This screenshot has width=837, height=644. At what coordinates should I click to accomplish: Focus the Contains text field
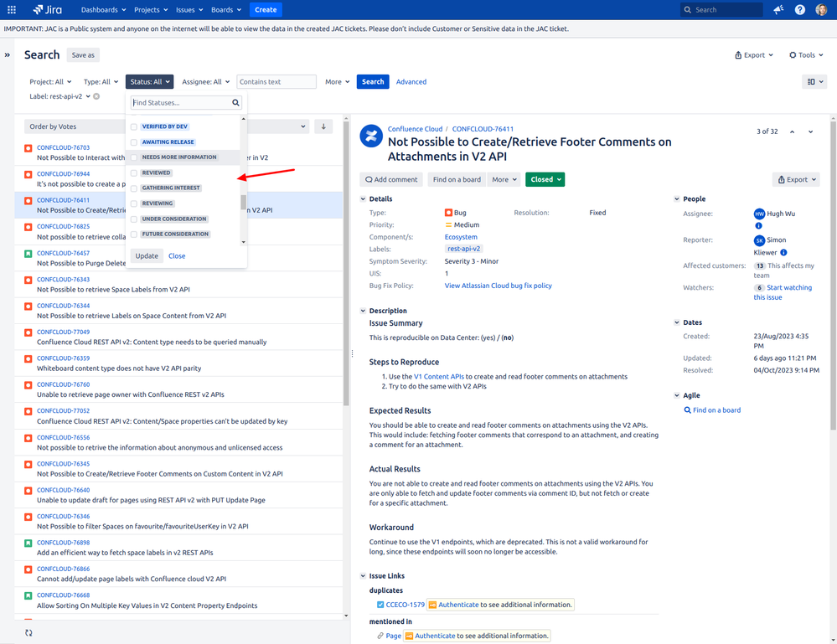276,81
